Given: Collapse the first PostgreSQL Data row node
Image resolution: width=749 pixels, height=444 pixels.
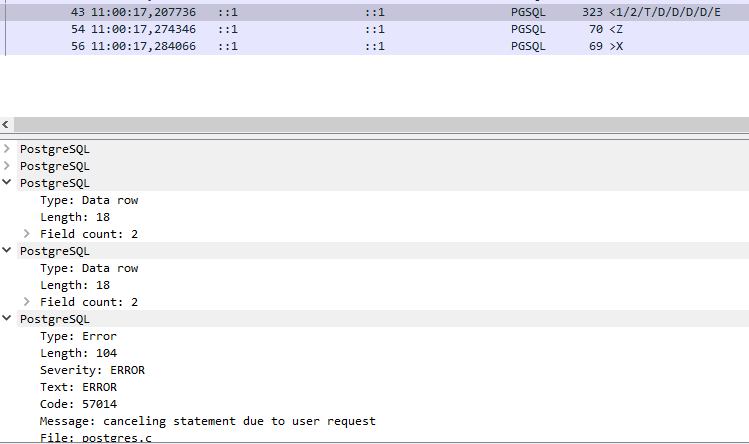Looking at the screenshot, I should click(x=7, y=183).
